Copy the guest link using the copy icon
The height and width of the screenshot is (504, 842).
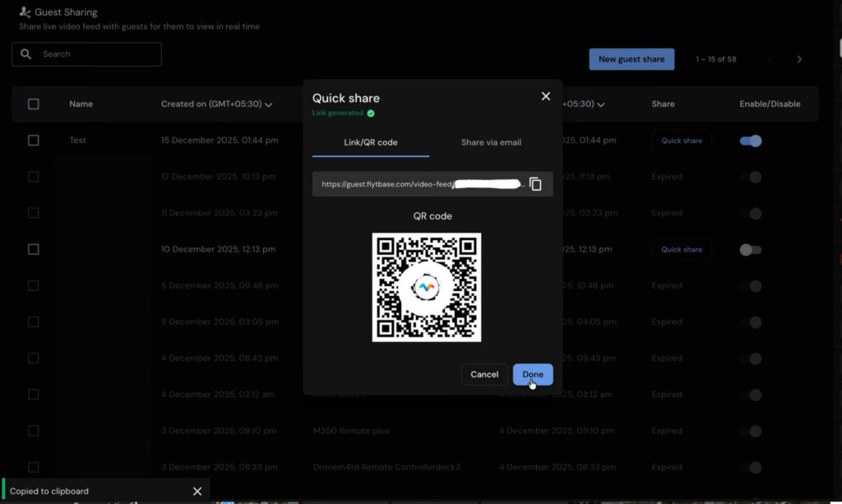[x=535, y=184]
